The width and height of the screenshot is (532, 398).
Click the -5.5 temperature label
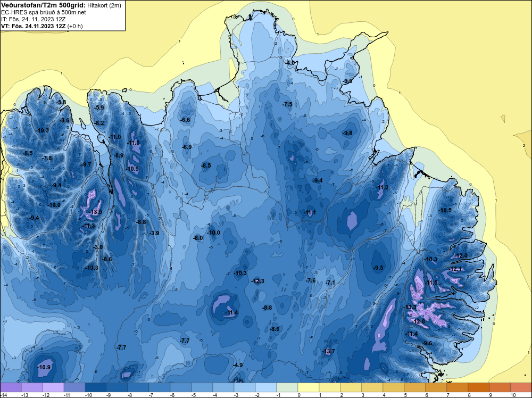[348, 81]
